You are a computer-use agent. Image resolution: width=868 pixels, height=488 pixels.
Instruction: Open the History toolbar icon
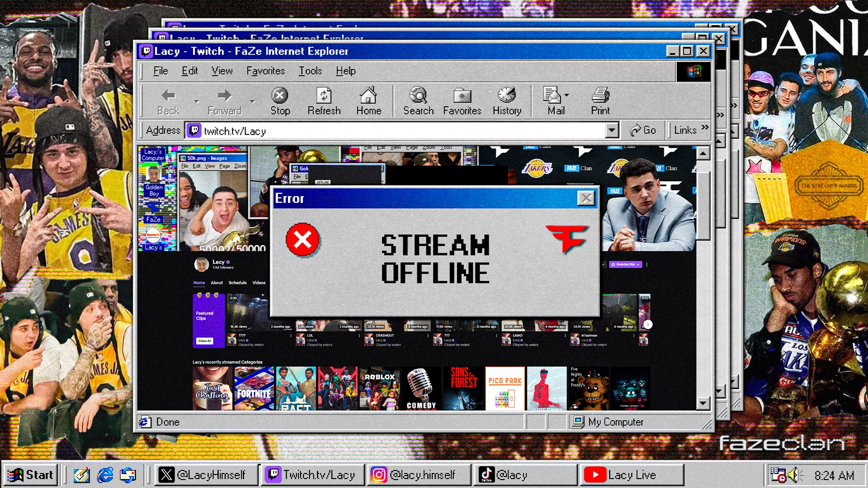point(507,95)
